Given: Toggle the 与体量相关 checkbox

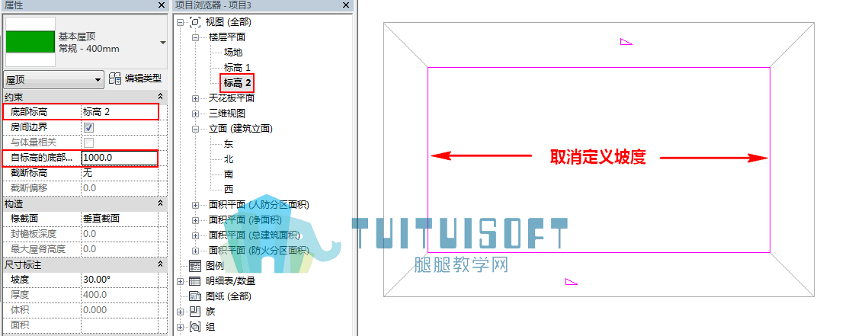Looking at the screenshot, I should coord(88,142).
